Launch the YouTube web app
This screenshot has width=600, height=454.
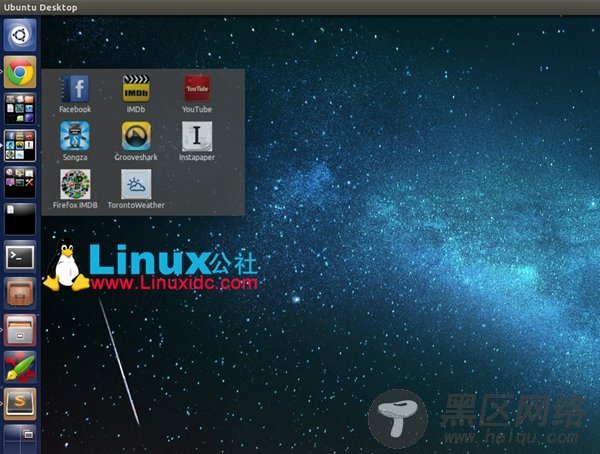point(197,94)
